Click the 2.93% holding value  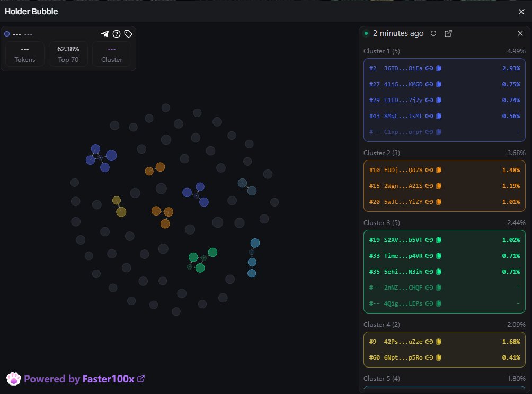tap(511, 68)
